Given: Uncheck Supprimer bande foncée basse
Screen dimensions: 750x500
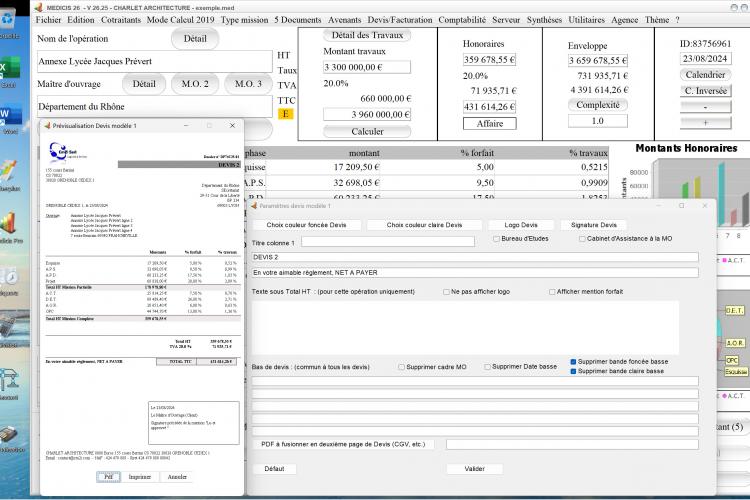Looking at the screenshot, I should [x=573, y=362].
